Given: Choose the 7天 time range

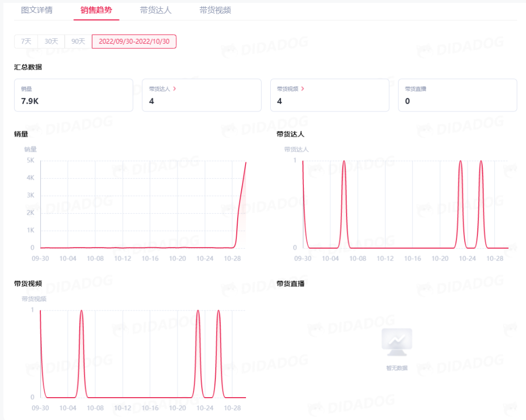Looking at the screenshot, I should pos(26,41).
